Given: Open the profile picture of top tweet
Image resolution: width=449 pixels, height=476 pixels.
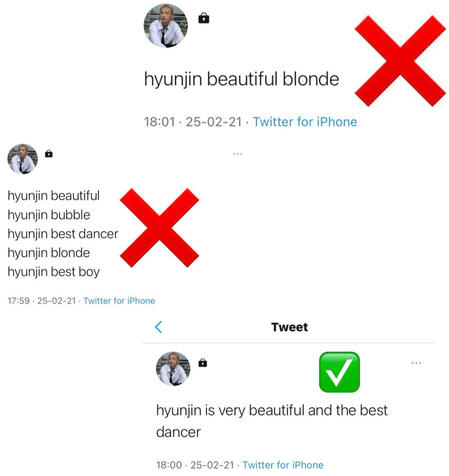Looking at the screenshot, I should click(166, 26).
